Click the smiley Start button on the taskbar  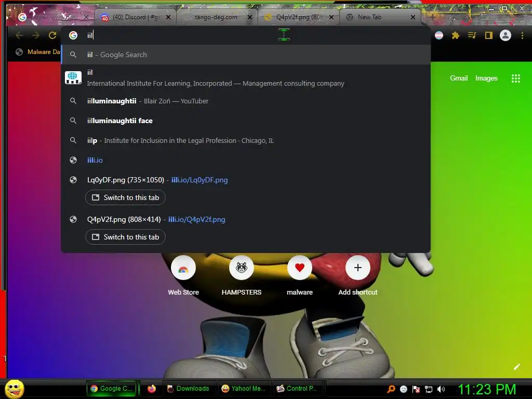15,389
